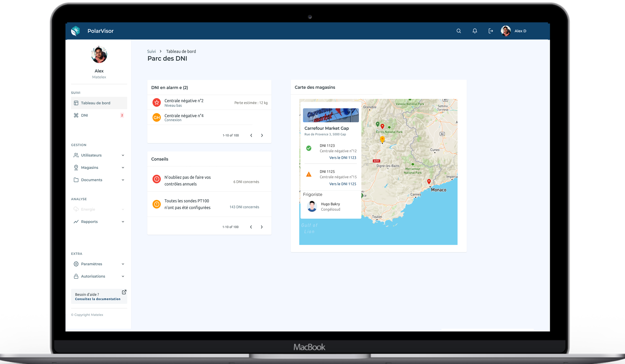
Task: Go to previous page of DNI en alarme
Action: click(251, 135)
